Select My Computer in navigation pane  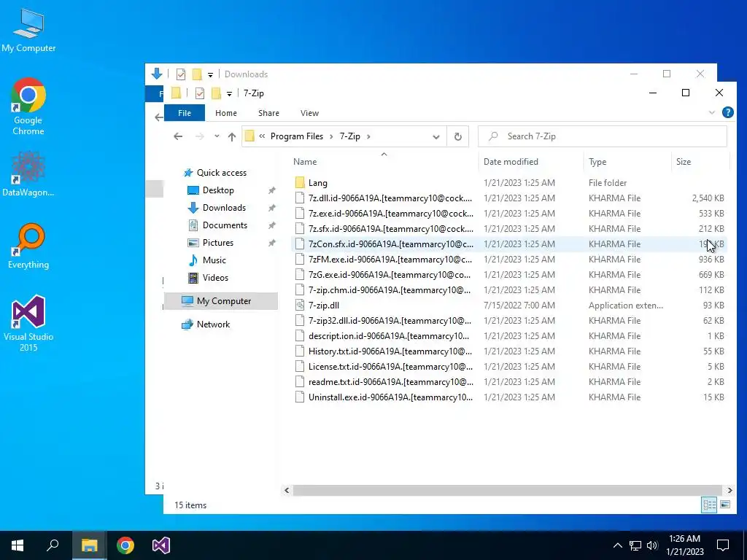[221, 301]
